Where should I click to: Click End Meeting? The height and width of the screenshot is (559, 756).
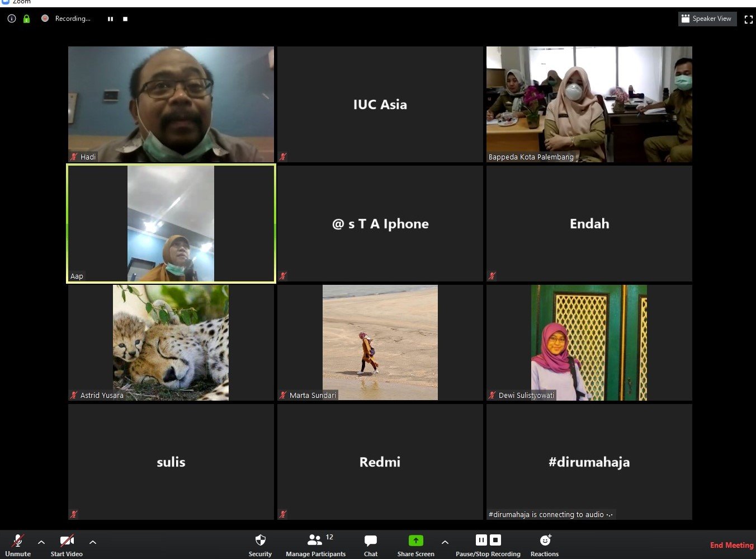pos(731,545)
